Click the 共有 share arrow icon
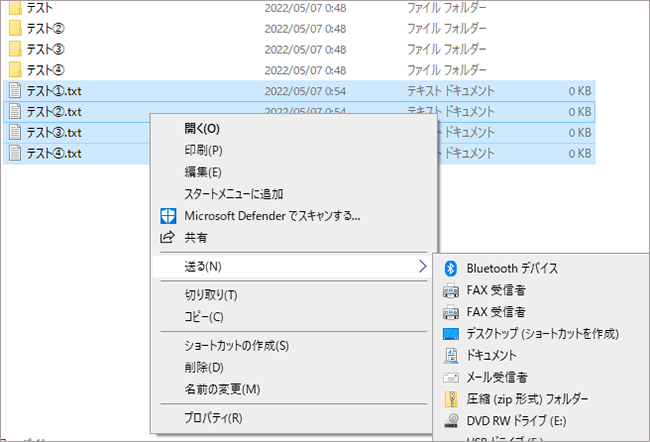The width and height of the screenshot is (650, 442). [x=167, y=238]
